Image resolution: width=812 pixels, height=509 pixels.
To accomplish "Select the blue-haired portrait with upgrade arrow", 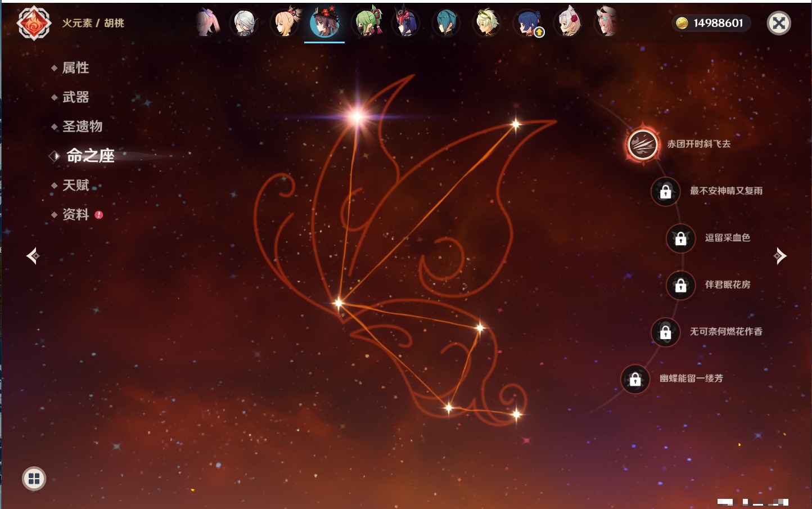I will 528,23.
